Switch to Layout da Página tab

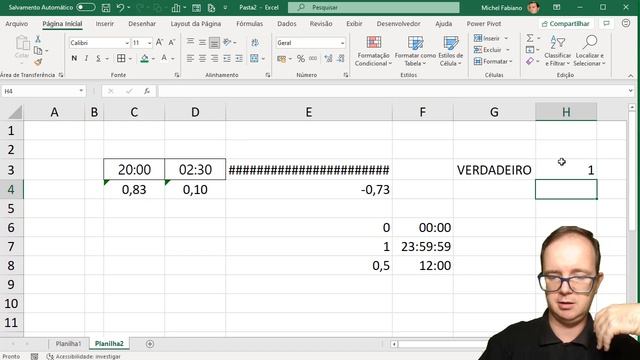[196, 24]
